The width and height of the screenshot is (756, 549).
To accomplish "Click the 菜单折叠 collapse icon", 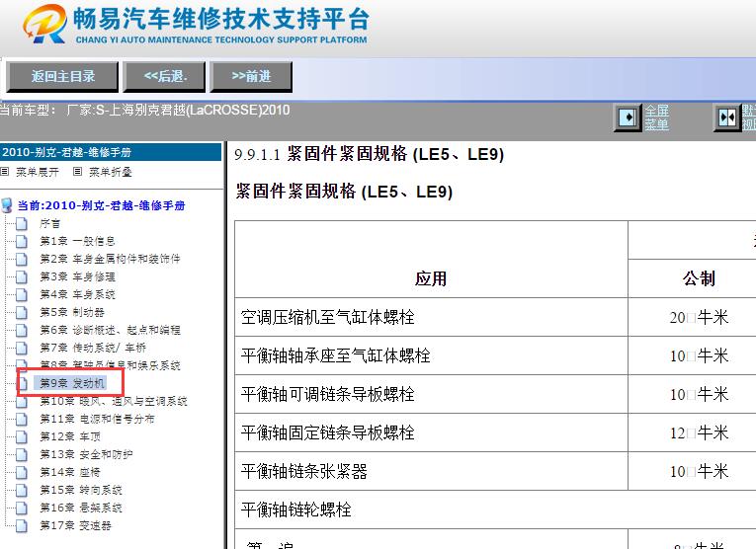I will (77, 172).
